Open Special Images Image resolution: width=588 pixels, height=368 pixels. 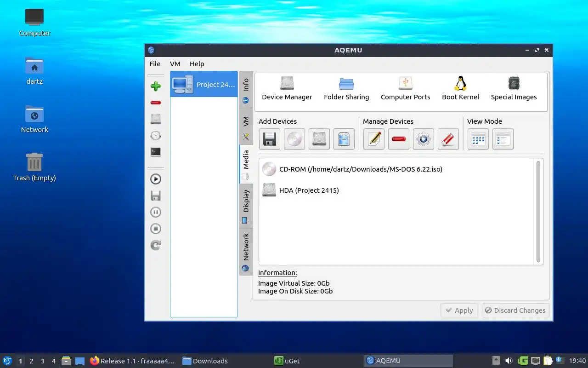click(x=514, y=89)
